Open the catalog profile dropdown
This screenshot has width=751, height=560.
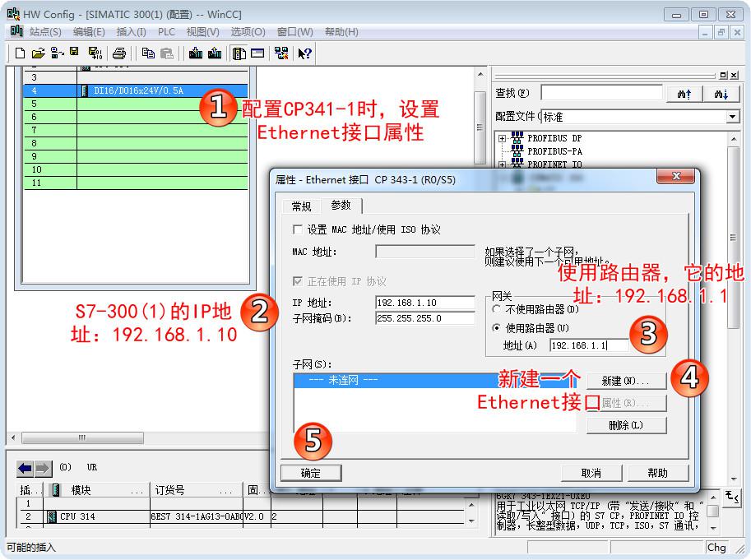pos(732,117)
